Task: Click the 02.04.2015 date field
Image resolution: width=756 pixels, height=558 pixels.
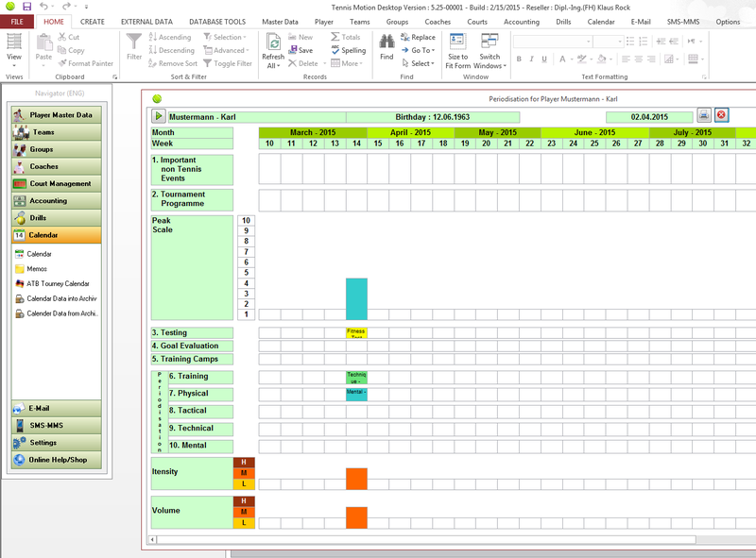Action: point(649,116)
